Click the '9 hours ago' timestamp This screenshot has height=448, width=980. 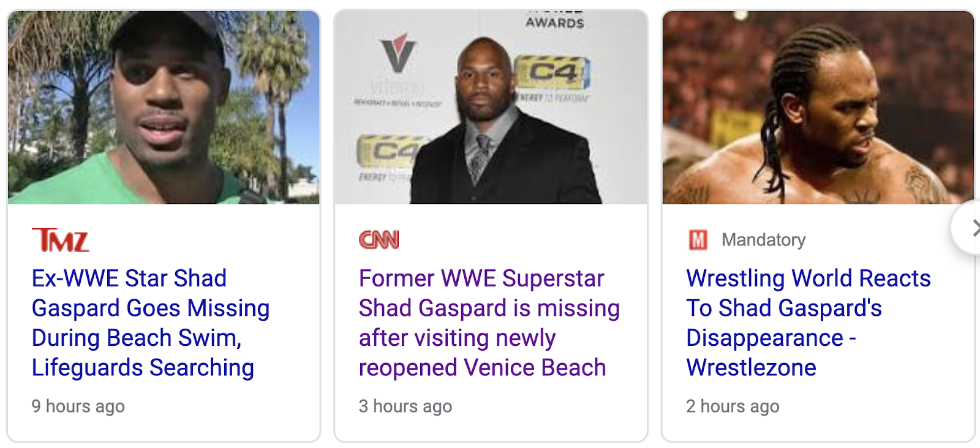click(78, 406)
